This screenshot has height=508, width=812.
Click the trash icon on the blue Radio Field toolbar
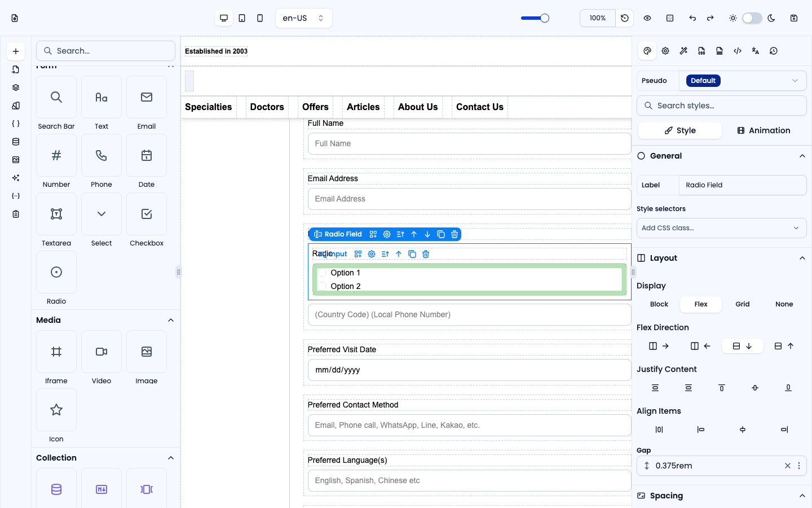[x=454, y=234]
